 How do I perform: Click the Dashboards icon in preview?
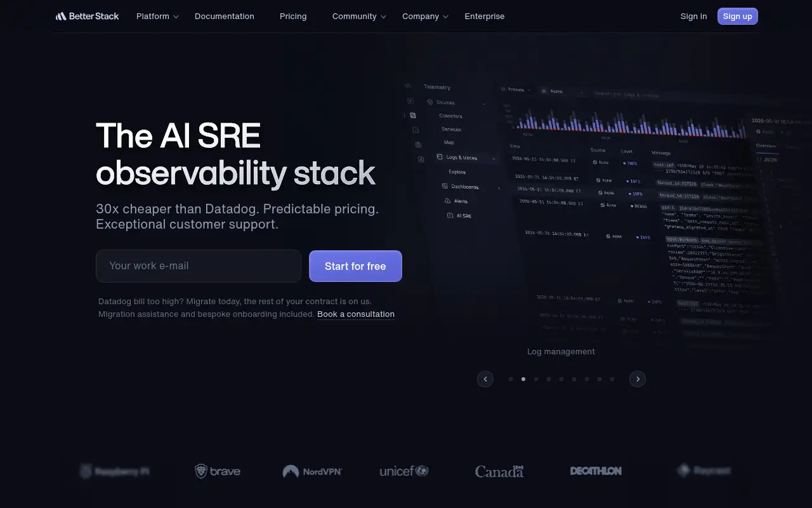[x=445, y=187]
